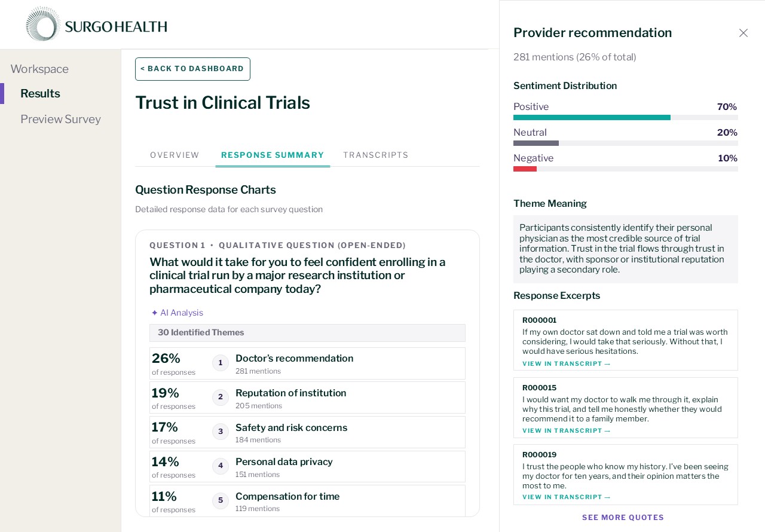Select theme rank badge number 1
The height and width of the screenshot is (532, 765).
pos(221,363)
